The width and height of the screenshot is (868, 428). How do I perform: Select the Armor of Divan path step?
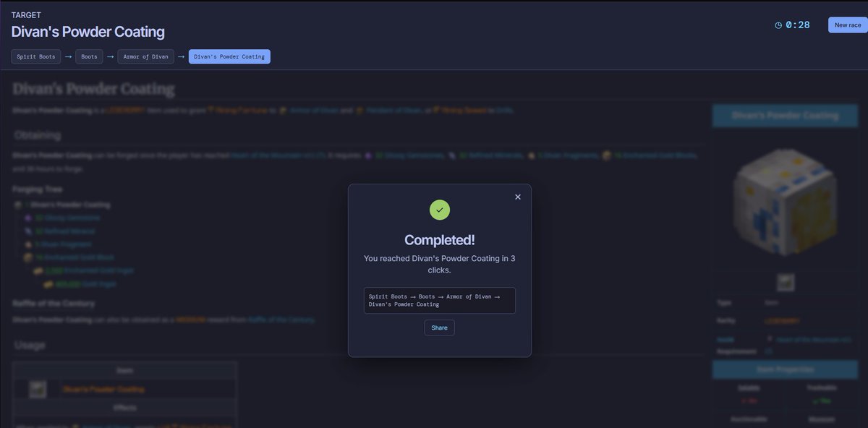(x=146, y=56)
